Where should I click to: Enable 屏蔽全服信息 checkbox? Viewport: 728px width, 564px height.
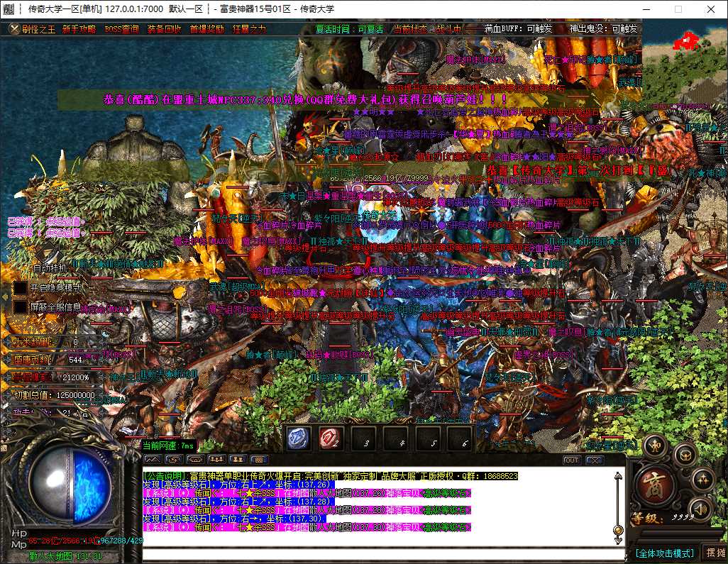click(21, 307)
